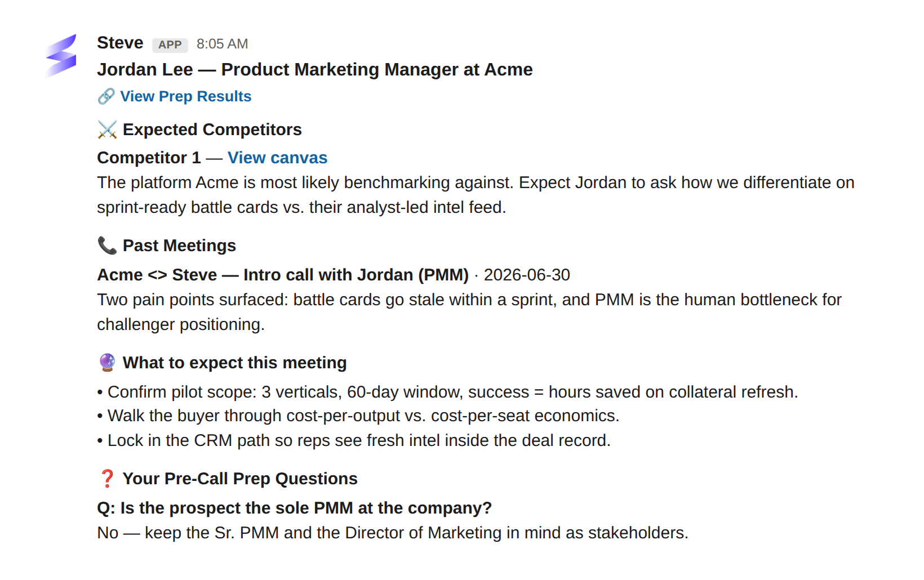Open the 8:05 AM message timestamp

point(222,44)
